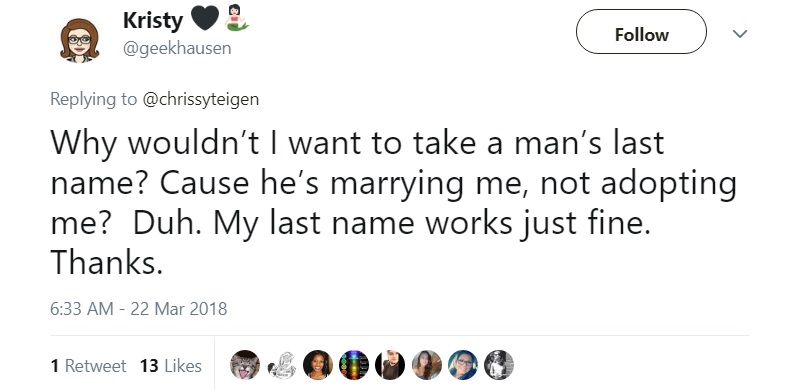This screenshot has height=390, width=800.
Task: Open the colorful chakra avatar liker profile
Action: (x=354, y=365)
